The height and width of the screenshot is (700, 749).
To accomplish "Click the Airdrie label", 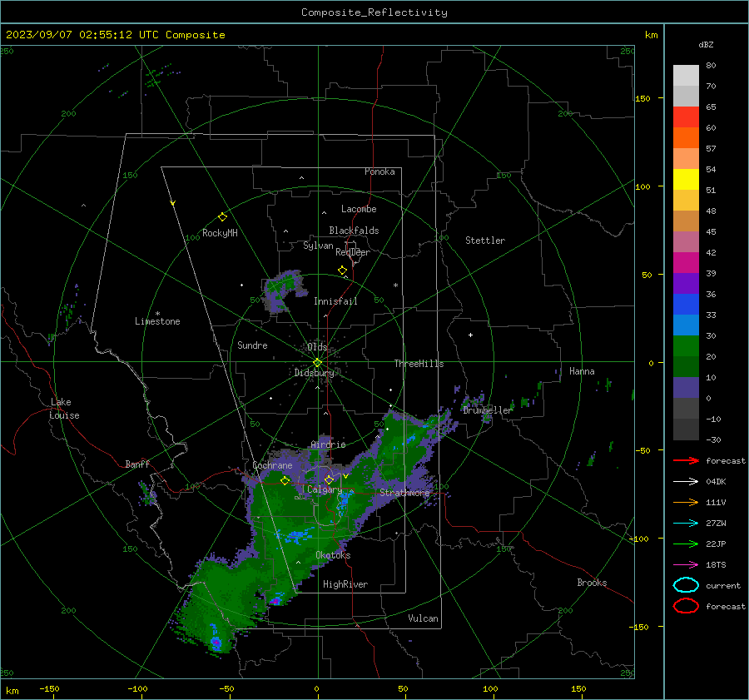I will 328,444.
